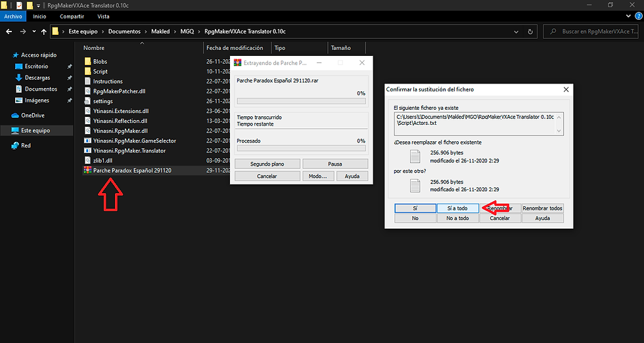The image size is (644, 343).
Task: Open Acceso rápido in sidebar
Action: click(x=39, y=55)
